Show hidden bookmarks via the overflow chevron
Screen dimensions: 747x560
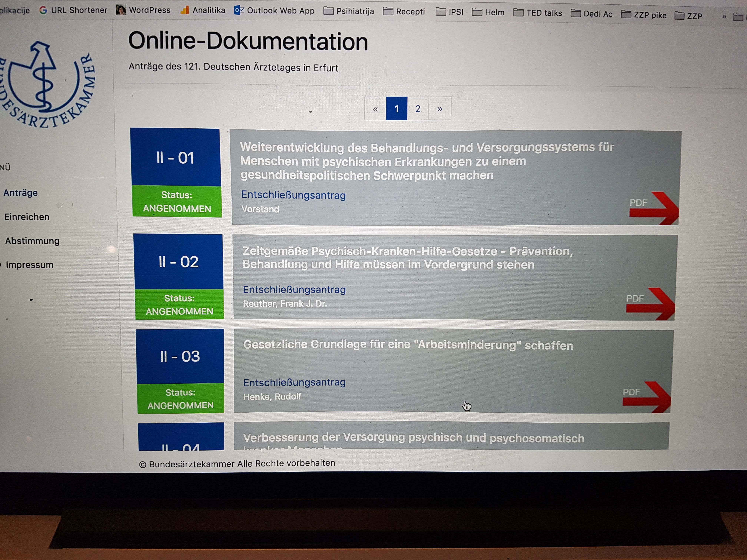724,16
